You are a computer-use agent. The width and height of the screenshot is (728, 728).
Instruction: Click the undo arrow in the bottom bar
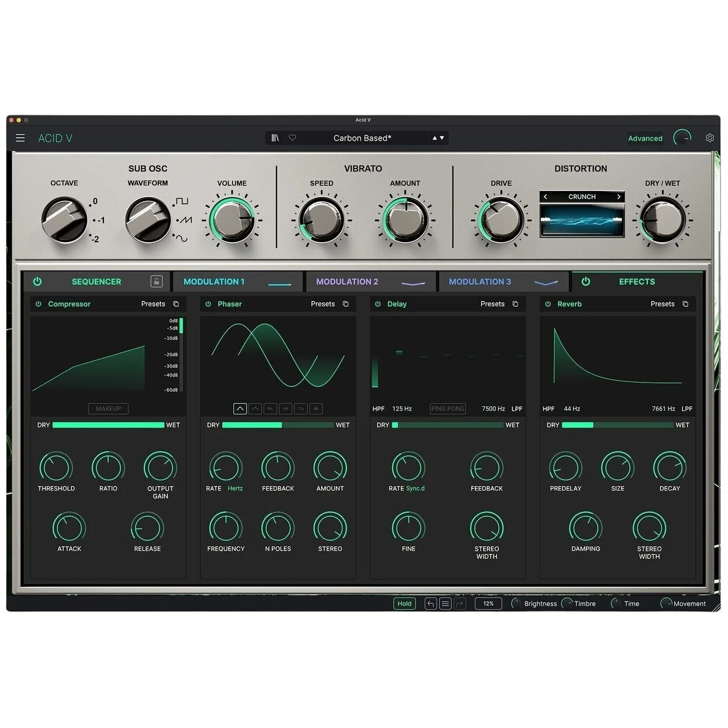tap(430, 604)
